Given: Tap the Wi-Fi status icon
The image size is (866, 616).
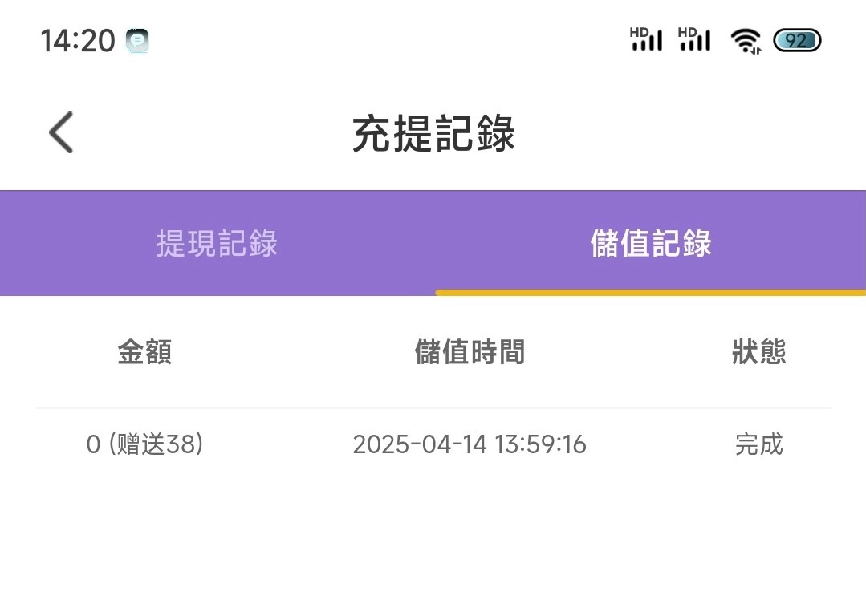Looking at the screenshot, I should 746,40.
